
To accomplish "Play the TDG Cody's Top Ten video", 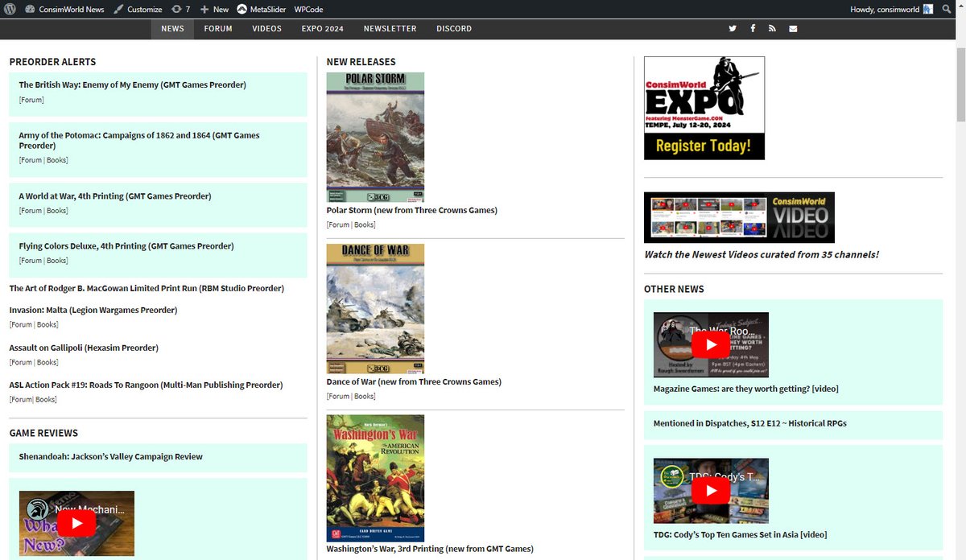I will [711, 491].
